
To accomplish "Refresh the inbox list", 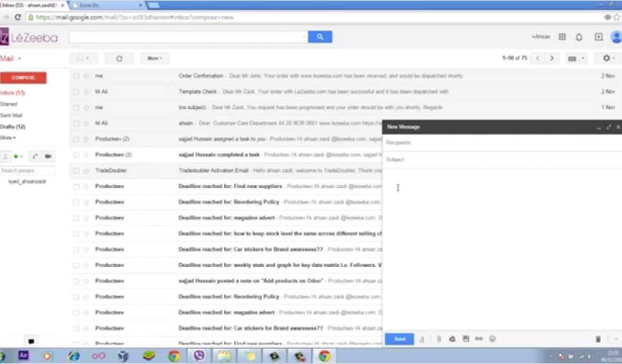I will 119,58.
